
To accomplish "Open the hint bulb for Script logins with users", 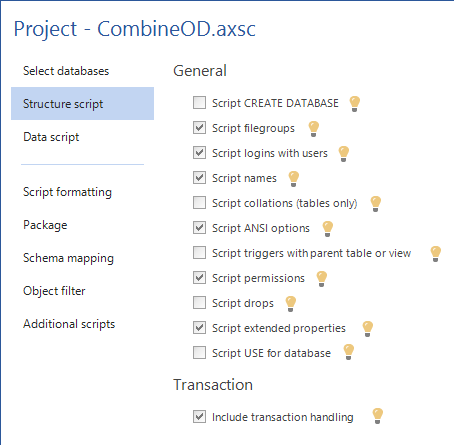I will click(344, 154).
